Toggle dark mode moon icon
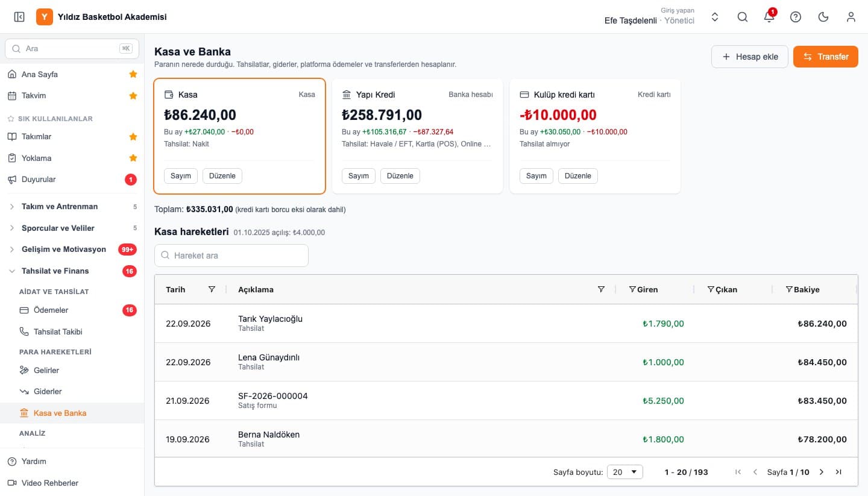Viewport: 868px width, 496px height. click(823, 17)
